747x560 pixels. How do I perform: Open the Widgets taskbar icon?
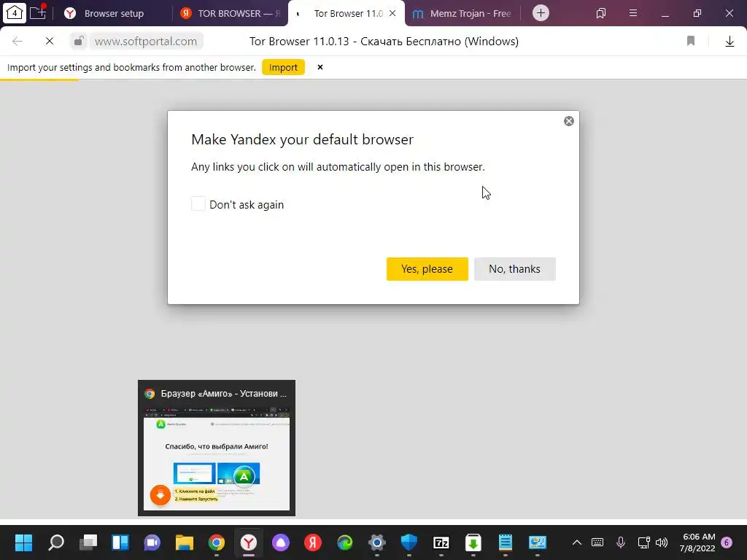(x=120, y=542)
